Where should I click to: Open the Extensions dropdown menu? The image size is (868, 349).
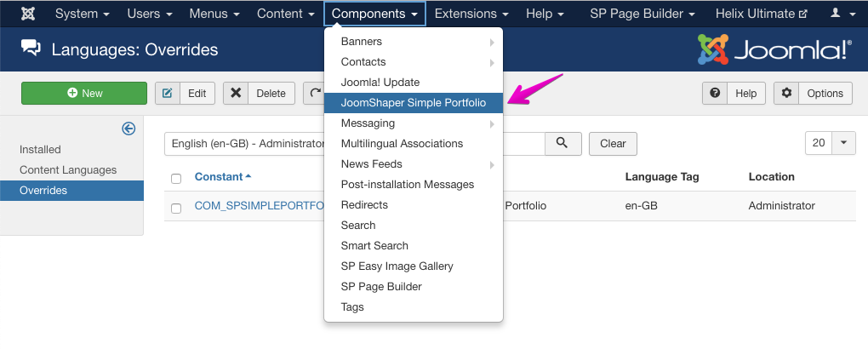point(471,14)
